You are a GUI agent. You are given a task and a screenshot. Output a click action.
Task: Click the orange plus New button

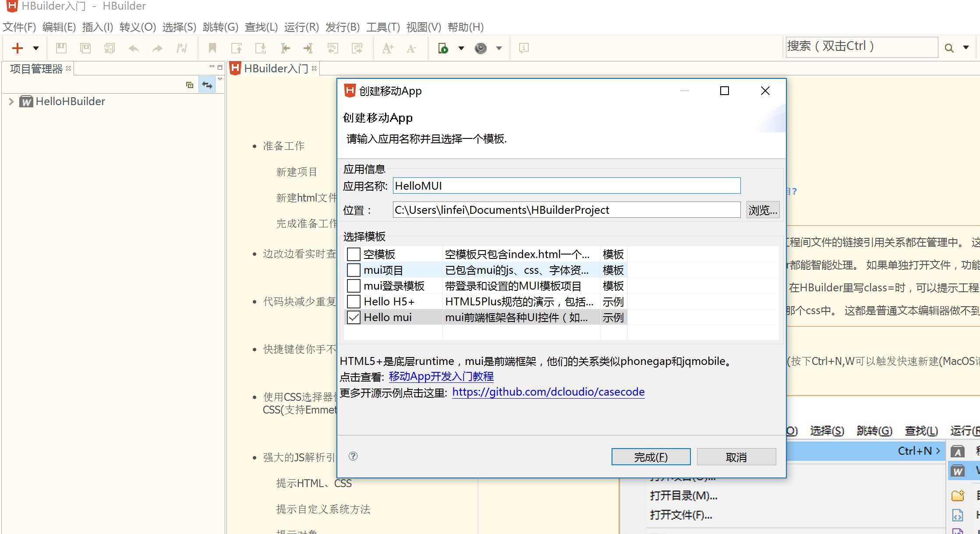(18, 48)
